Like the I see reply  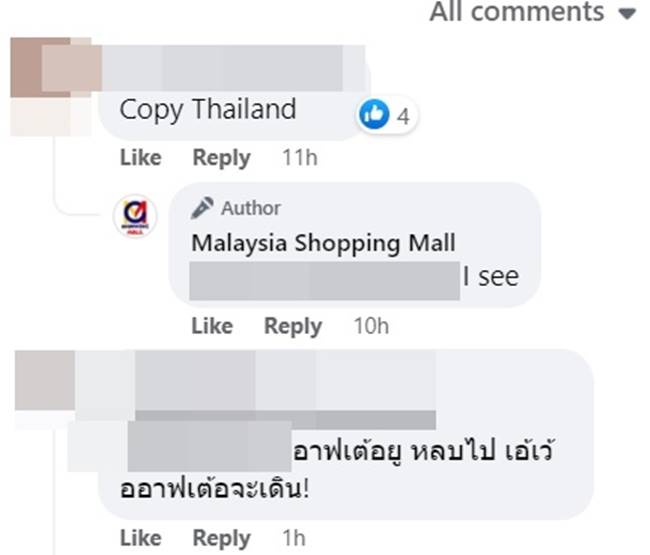[x=212, y=326]
